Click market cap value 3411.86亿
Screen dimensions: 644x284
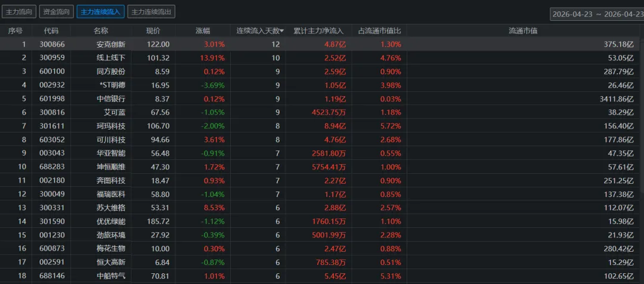(x=615, y=99)
